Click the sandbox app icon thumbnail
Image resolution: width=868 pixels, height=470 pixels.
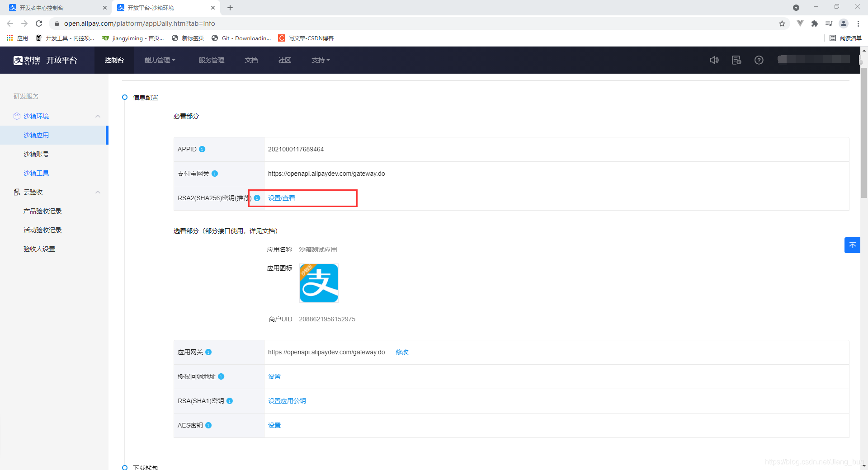(319, 283)
